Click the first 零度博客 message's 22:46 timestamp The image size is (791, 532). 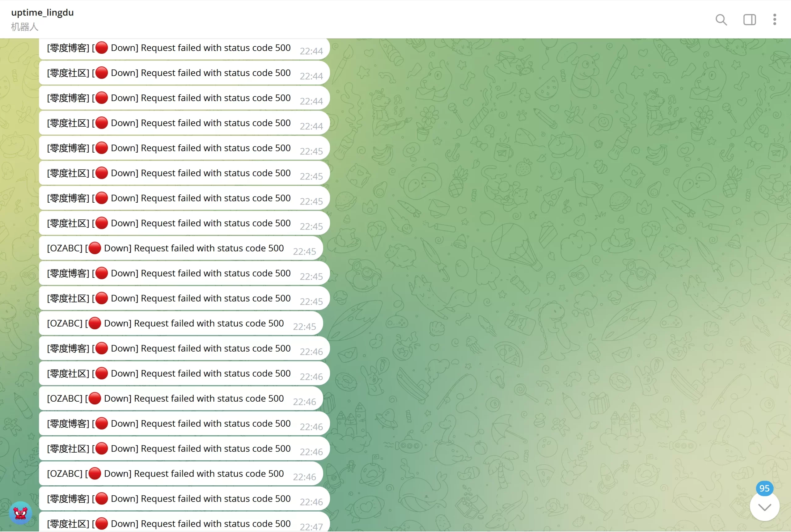[311, 352]
